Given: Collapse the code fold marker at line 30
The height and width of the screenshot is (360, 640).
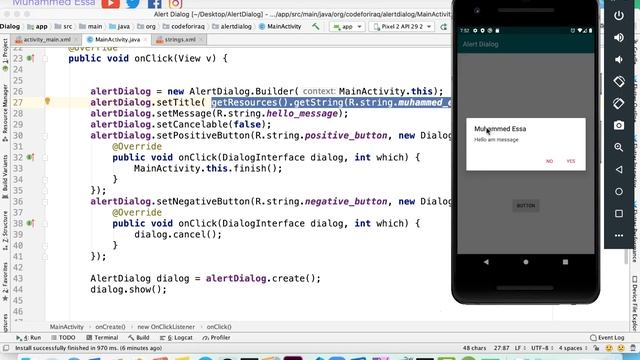Looking at the screenshot, I should pos(45,136).
